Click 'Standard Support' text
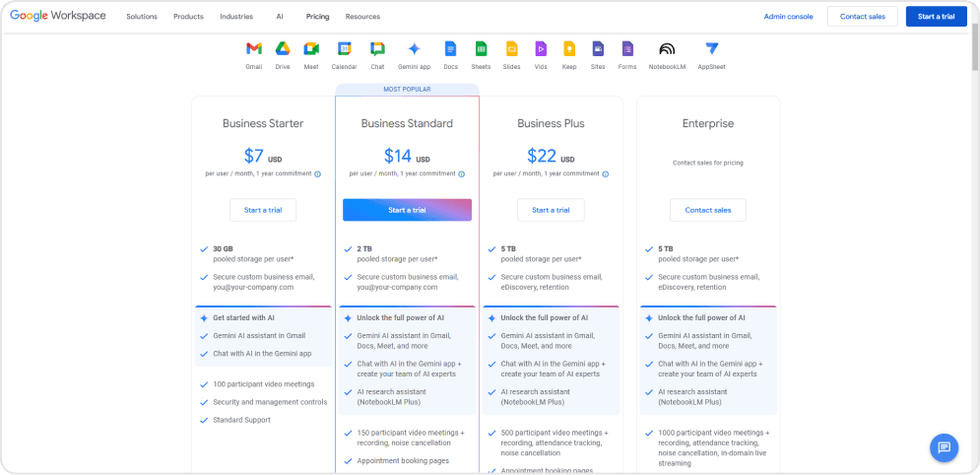Screen dimensions: 980x475 coord(242,420)
